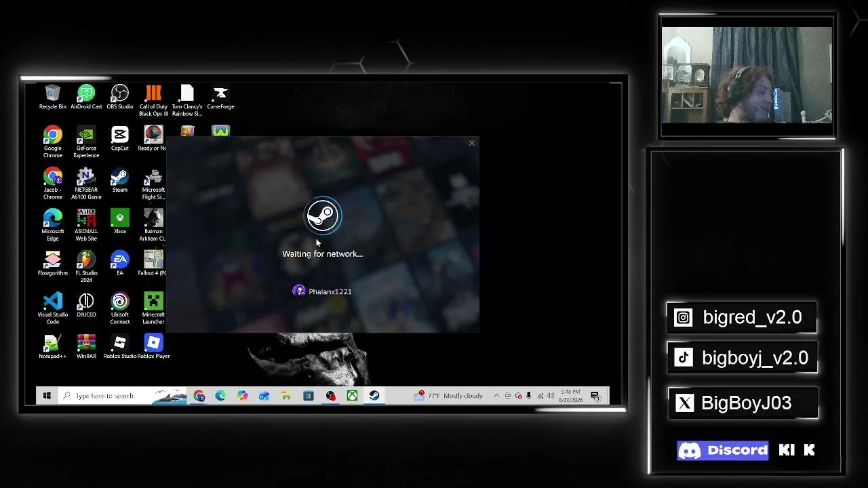The width and height of the screenshot is (868, 488).
Task: Open the Visual Studio Code desktop icon
Action: (52, 308)
